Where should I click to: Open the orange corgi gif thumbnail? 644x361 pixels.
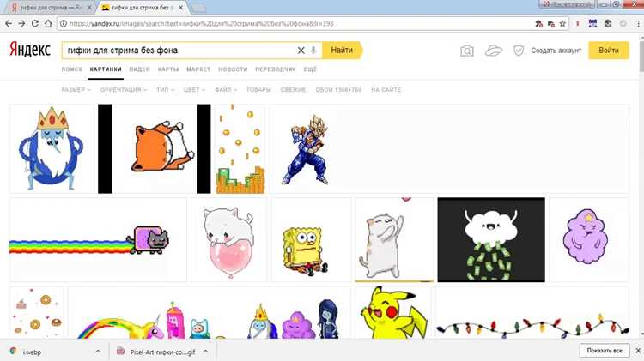155,148
